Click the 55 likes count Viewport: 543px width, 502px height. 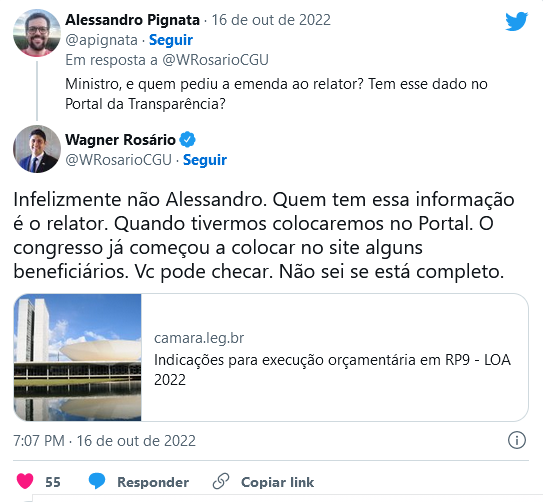[53, 482]
